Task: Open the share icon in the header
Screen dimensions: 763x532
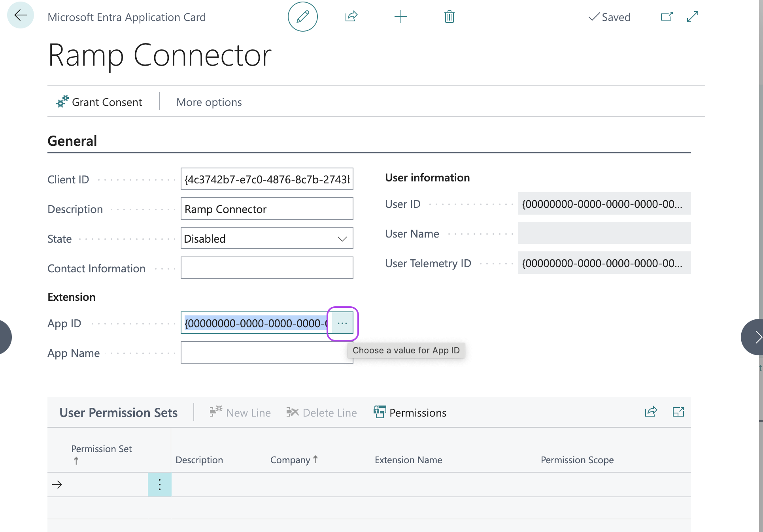Action: pyautogui.click(x=351, y=17)
